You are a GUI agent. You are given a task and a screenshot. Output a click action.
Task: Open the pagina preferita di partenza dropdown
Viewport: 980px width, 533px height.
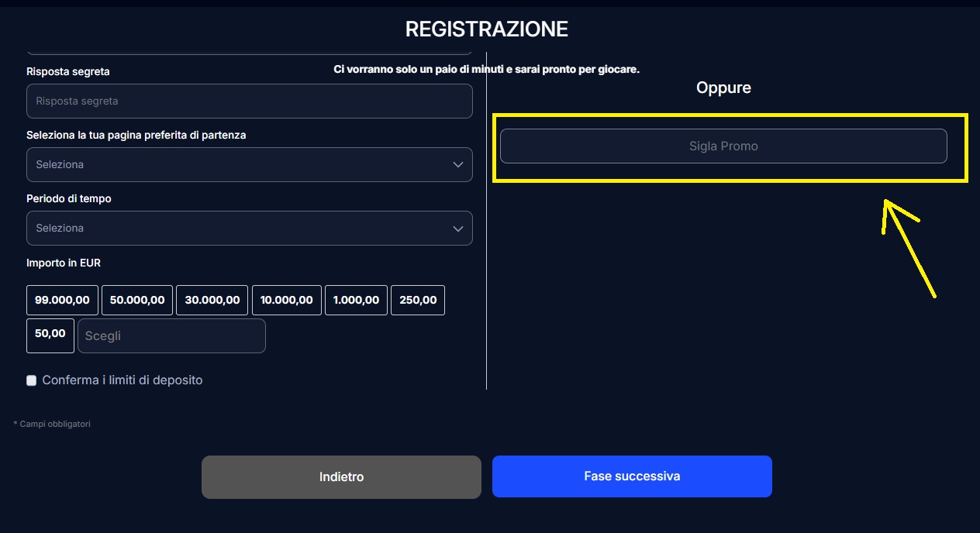click(249, 165)
